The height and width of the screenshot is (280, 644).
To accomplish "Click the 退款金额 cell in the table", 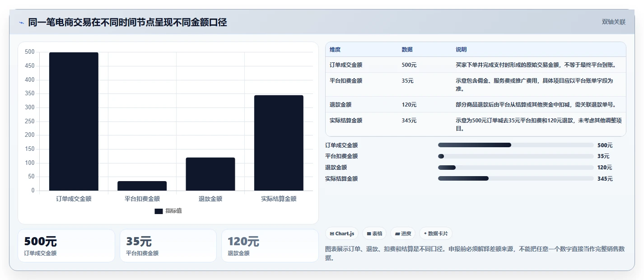I will point(341,105).
